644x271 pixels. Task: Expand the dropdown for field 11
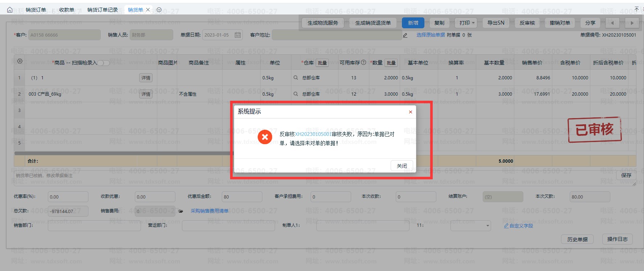(487, 226)
